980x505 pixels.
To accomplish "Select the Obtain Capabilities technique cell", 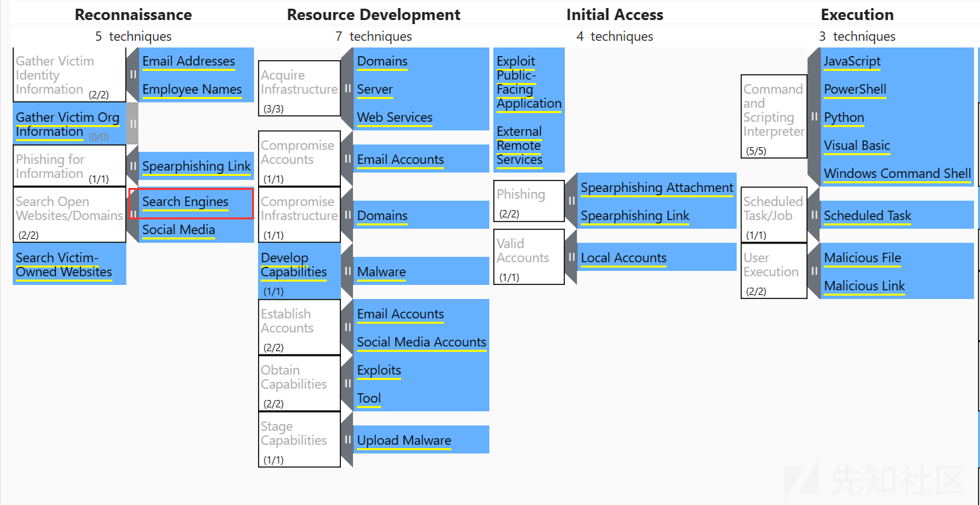I will [x=299, y=383].
